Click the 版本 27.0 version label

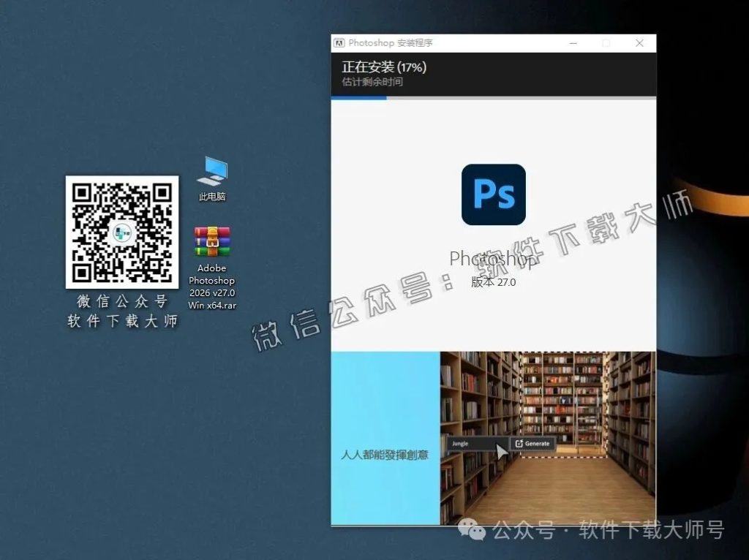coord(494,281)
